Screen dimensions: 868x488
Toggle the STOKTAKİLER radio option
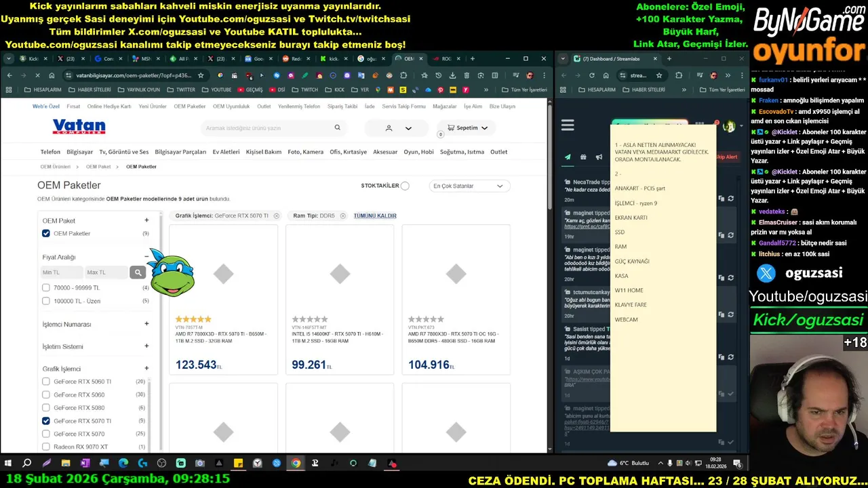click(405, 186)
